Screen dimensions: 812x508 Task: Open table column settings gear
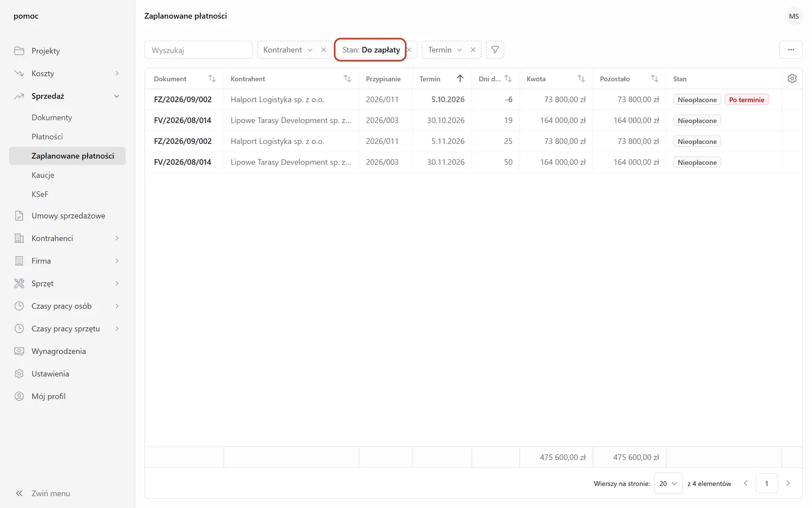click(792, 78)
